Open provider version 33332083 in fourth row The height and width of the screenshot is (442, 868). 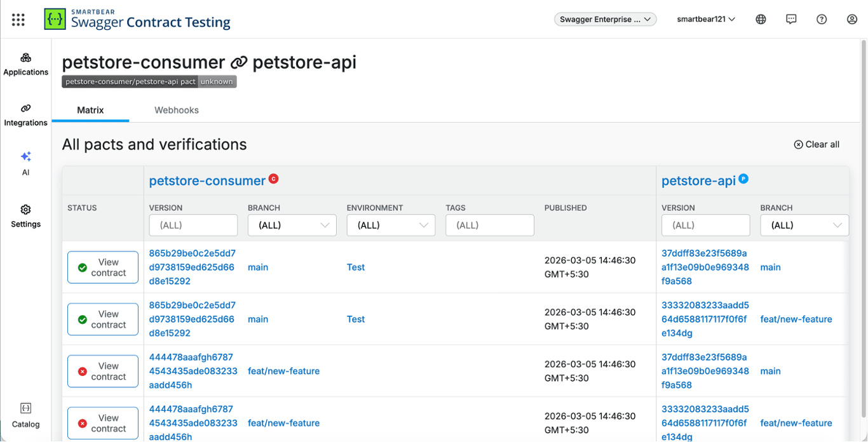(x=705, y=423)
